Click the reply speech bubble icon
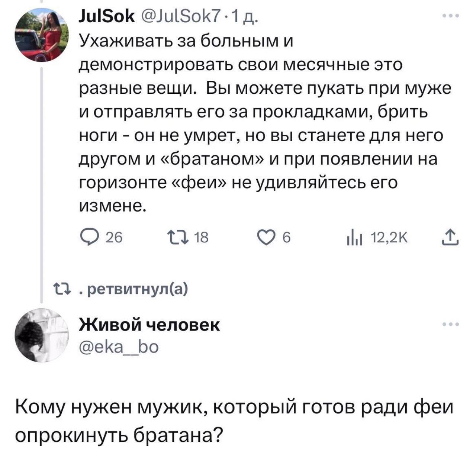This screenshot has width=476, height=467. coord(89,236)
